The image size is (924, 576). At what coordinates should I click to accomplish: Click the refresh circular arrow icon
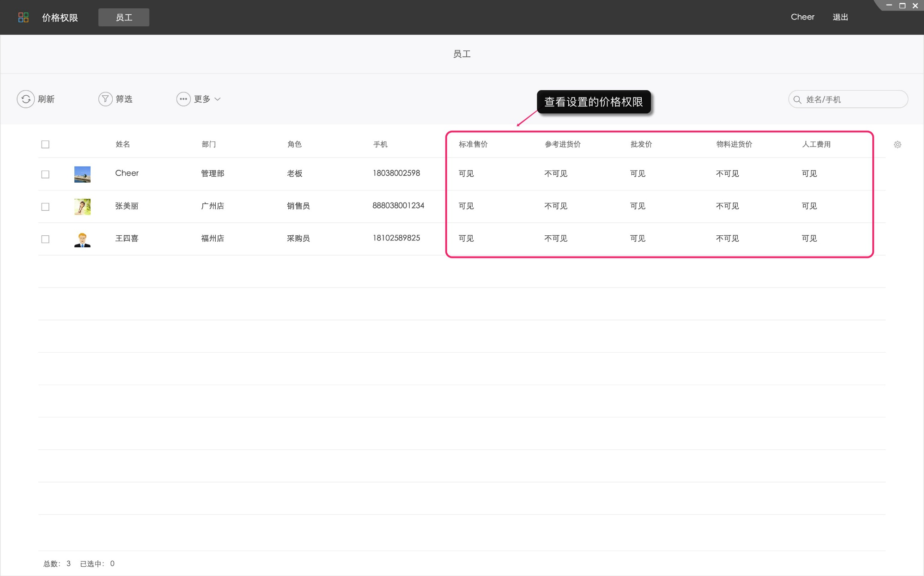point(26,99)
